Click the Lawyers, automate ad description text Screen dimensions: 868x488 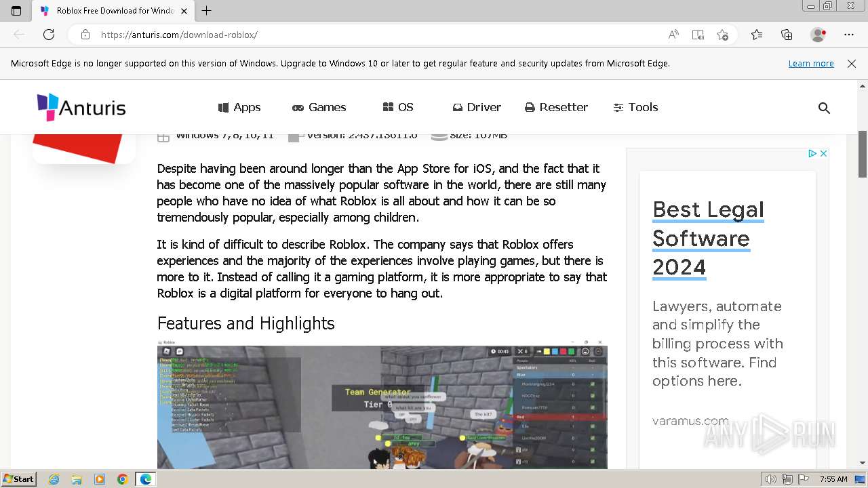pos(717,344)
